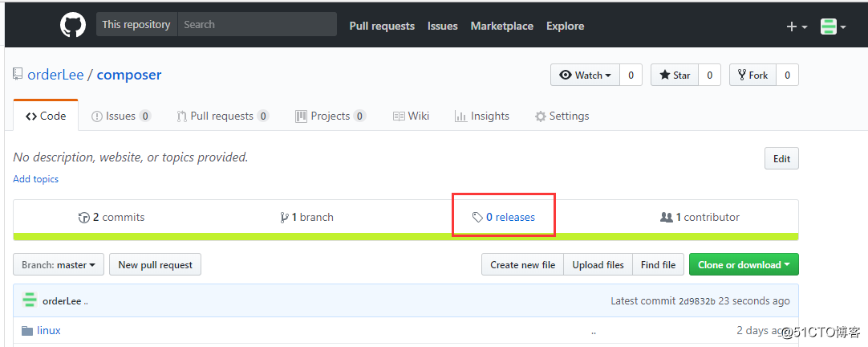This screenshot has height=347, width=868.
Task: Switch to the Projects tab
Action: tap(331, 116)
